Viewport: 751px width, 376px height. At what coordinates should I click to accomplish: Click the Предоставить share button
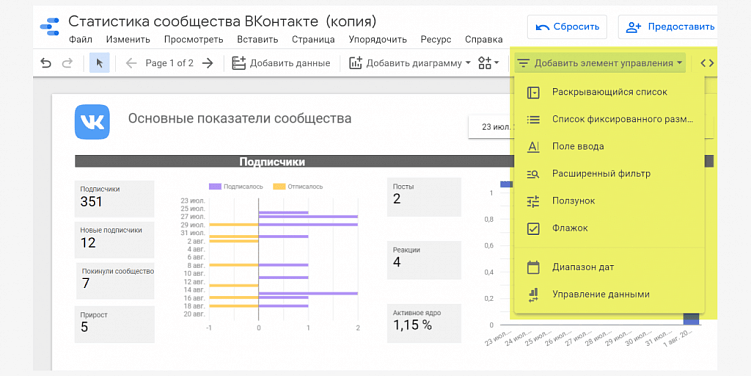669,27
